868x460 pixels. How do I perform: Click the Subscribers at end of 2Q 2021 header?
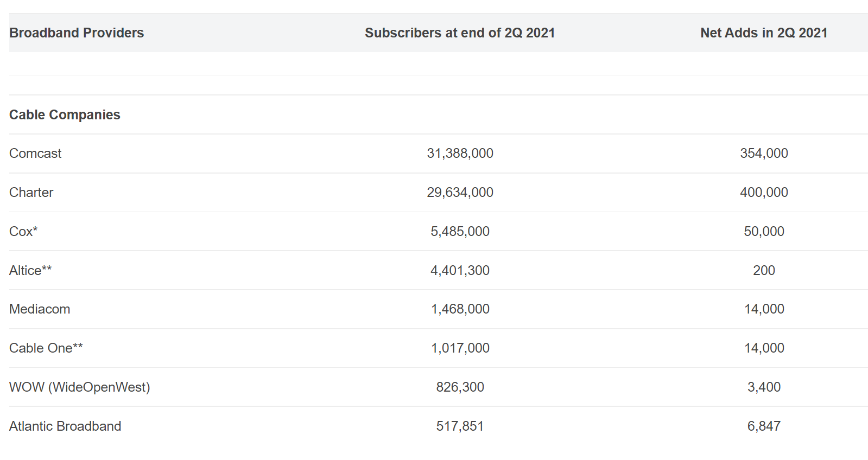click(x=459, y=33)
